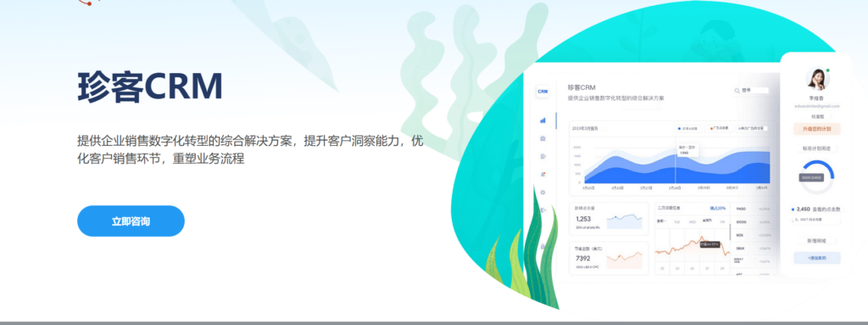
Task: Click the edwardmike@gmail.com email text
Action: point(817,106)
